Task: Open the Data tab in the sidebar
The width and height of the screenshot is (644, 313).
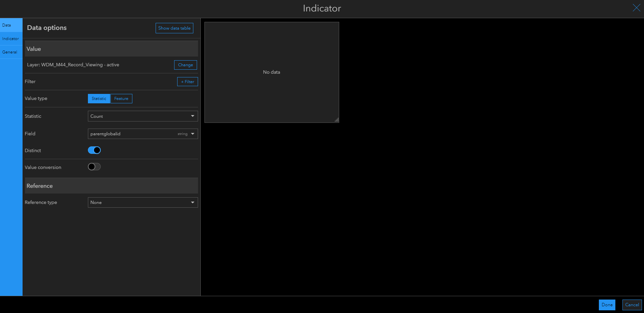Action: [x=11, y=25]
